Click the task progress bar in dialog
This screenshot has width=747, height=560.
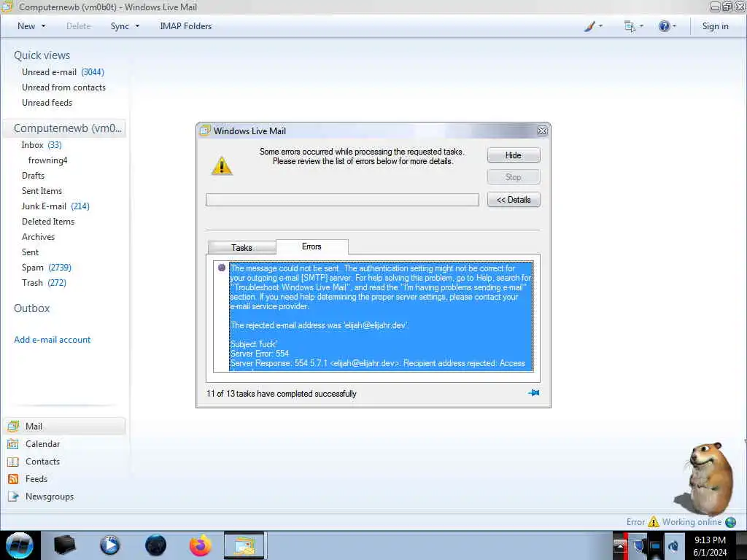pos(343,200)
